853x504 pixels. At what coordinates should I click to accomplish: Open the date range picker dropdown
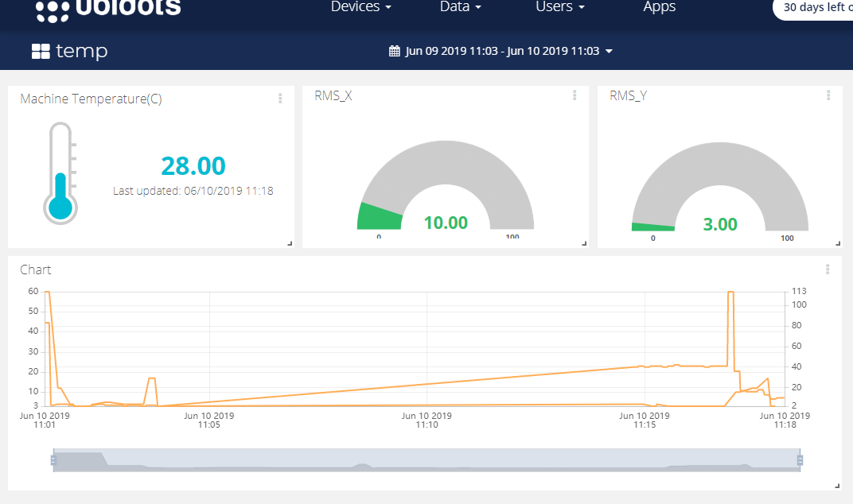tap(501, 51)
